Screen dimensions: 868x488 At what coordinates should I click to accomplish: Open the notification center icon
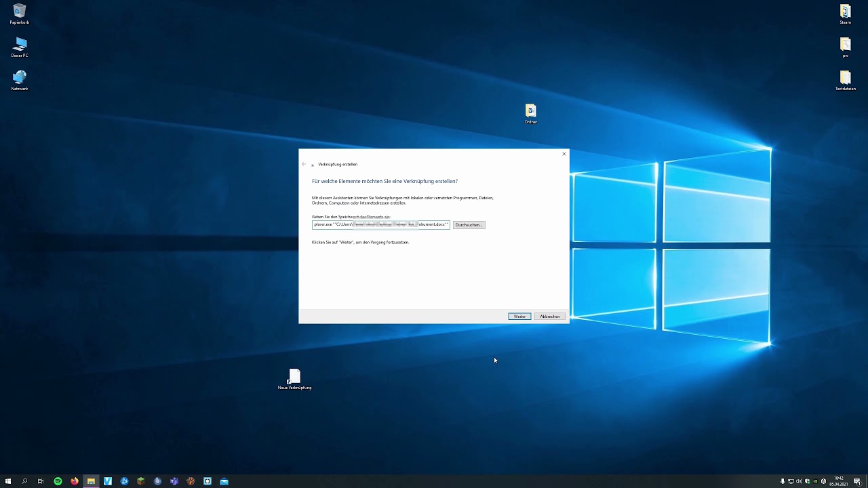(x=857, y=481)
